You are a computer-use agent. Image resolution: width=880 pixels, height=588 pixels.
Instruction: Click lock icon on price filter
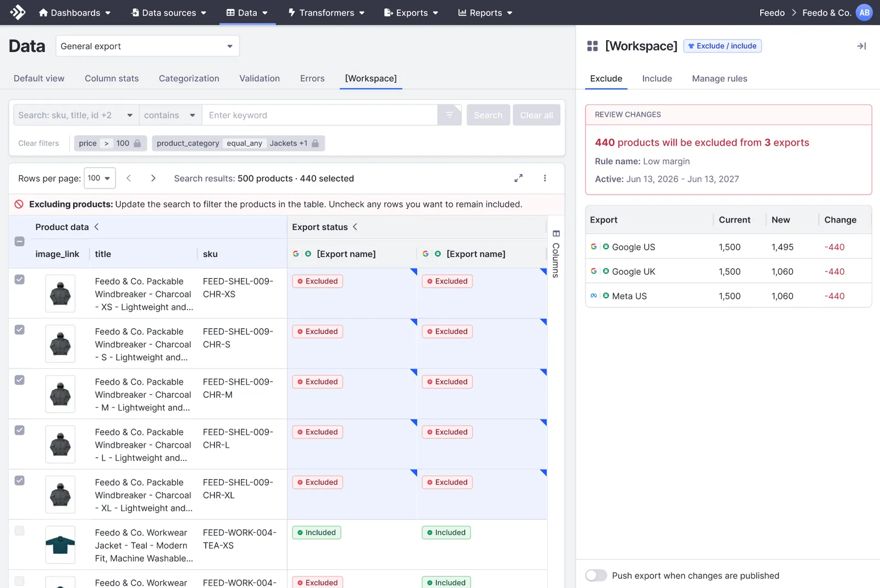point(137,143)
